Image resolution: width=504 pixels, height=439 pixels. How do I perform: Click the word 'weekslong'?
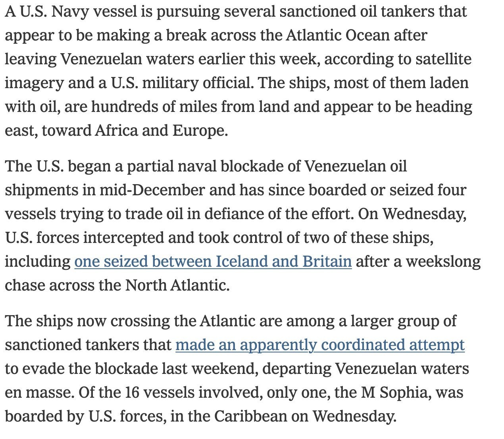pyautogui.click(x=441, y=262)
